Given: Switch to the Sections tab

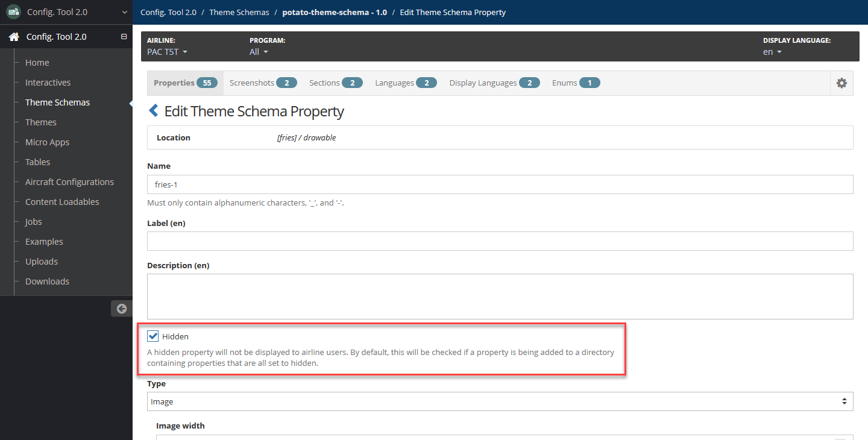Looking at the screenshot, I should coord(336,83).
